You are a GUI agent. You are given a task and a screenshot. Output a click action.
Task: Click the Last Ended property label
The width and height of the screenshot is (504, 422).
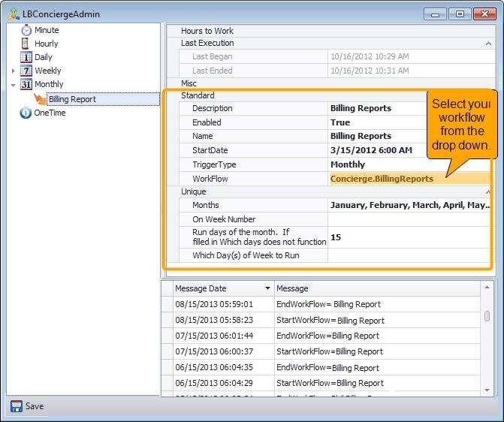[x=212, y=71]
